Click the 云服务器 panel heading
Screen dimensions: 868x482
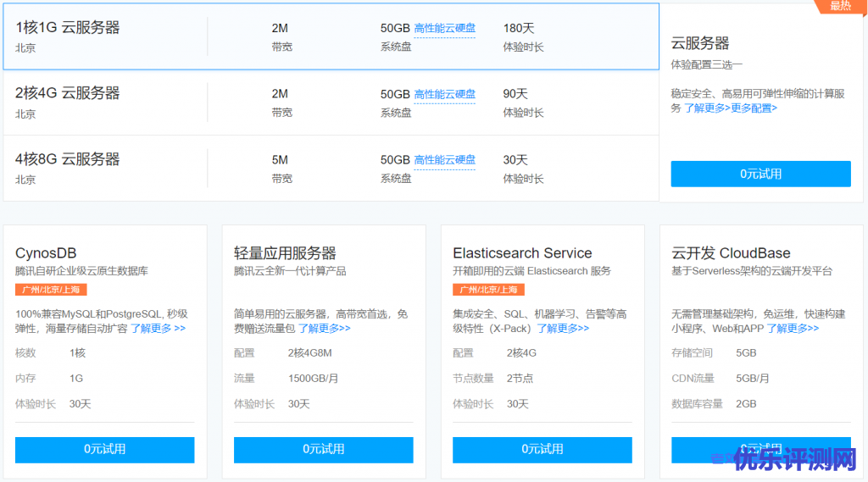tap(699, 43)
